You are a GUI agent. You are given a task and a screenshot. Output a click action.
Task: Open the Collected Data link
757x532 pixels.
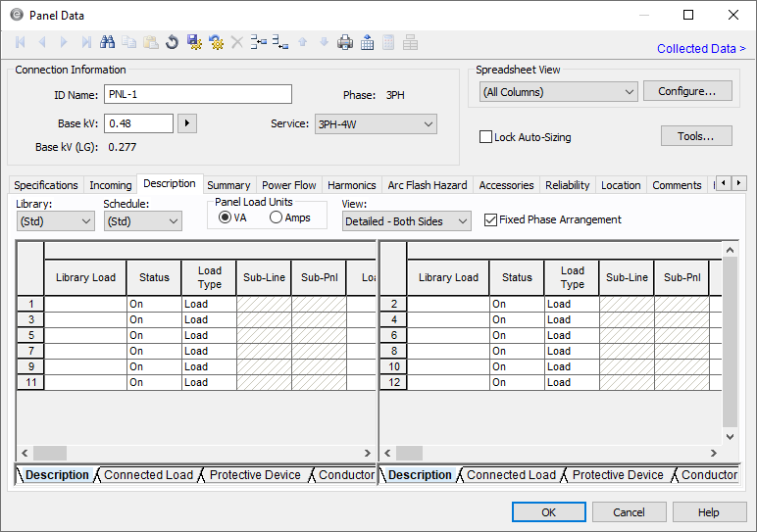pyautogui.click(x=700, y=48)
